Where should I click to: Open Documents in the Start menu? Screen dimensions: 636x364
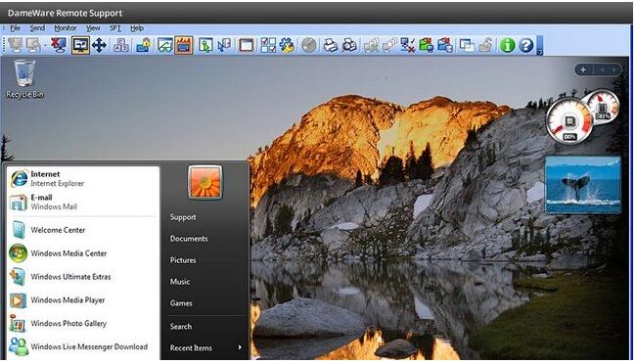coord(189,239)
